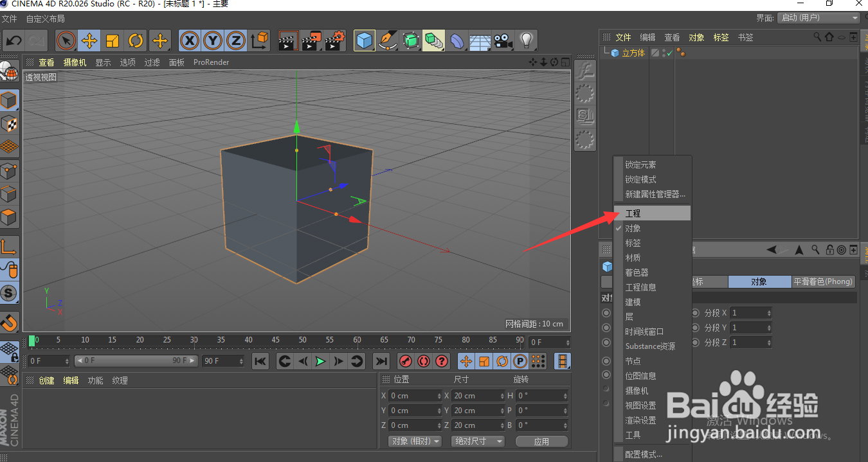This screenshot has width=868, height=462.
Task: Toggle X axis lock
Action: point(189,41)
